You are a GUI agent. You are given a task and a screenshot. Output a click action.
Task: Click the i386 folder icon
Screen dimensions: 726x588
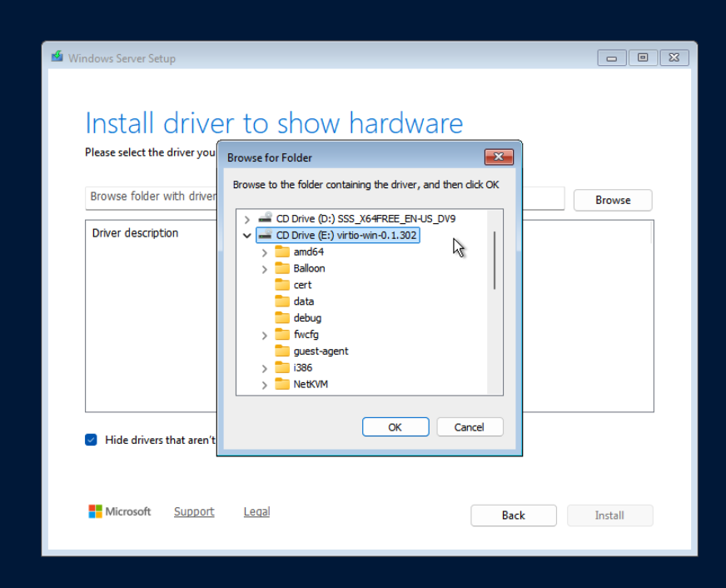point(282,367)
